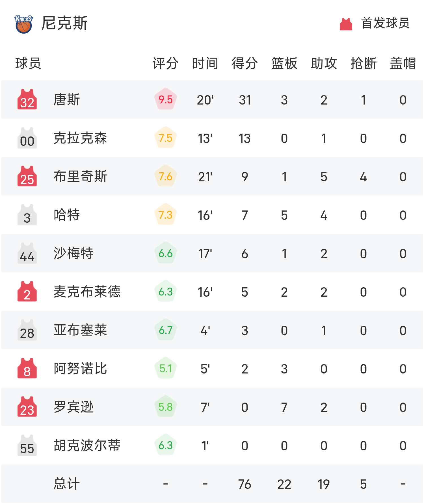The width and height of the screenshot is (424, 504).
Task: Open 麦克布莱德 player profile
Action: click(87, 292)
